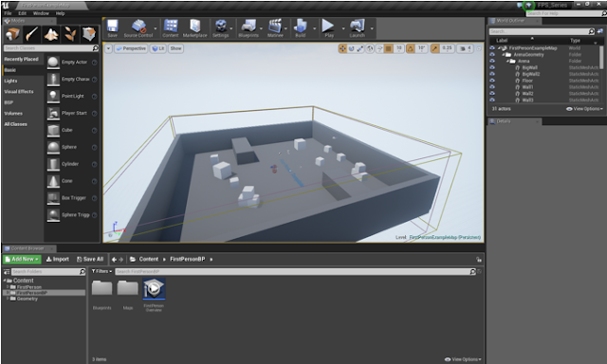Open the Blueprints folder thumbnail
Screen dimensions: 607x364
click(x=101, y=289)
